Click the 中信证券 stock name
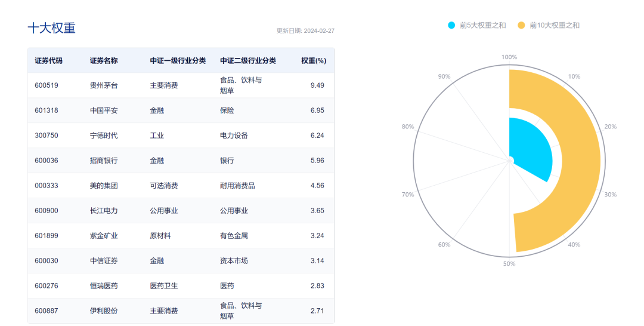Viewport: 644px width, 326px height. [104, 261]
